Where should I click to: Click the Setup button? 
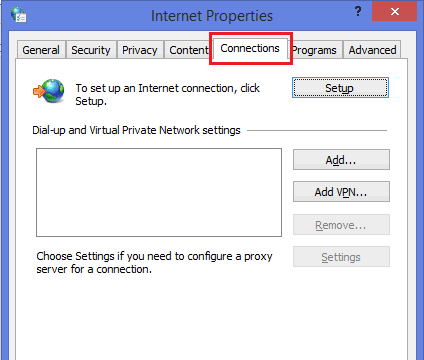340,88
